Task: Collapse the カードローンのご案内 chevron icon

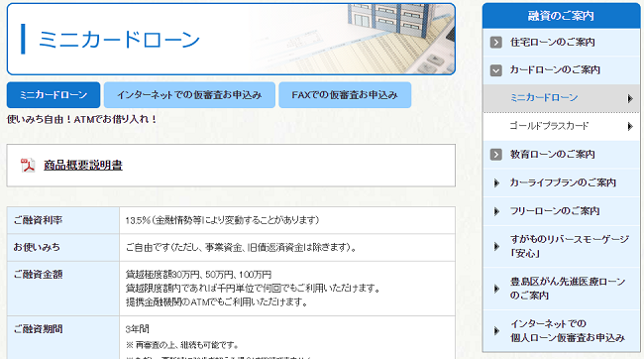Action: (496, 70)
